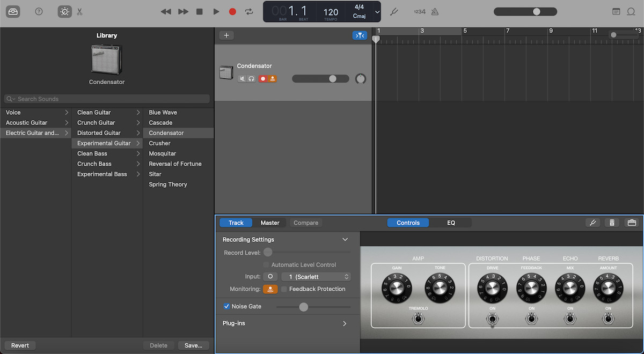Image resolution: width=644 pixels, height=354 pixels.
Task: Click the Search Sounds field
Action: (x=107, y=99)
